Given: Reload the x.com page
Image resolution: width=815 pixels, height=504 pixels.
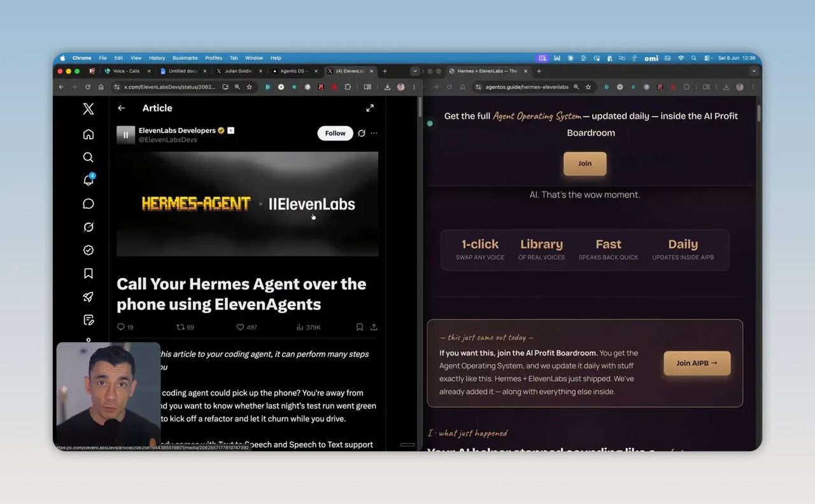Looking at the screenshot, I should (x=87, y=87).
